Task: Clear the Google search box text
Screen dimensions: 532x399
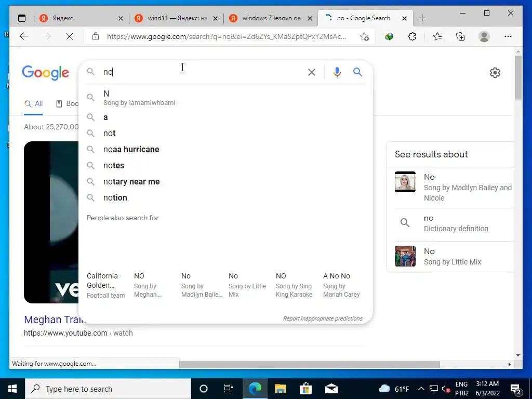Action: [x=312, y=72]
